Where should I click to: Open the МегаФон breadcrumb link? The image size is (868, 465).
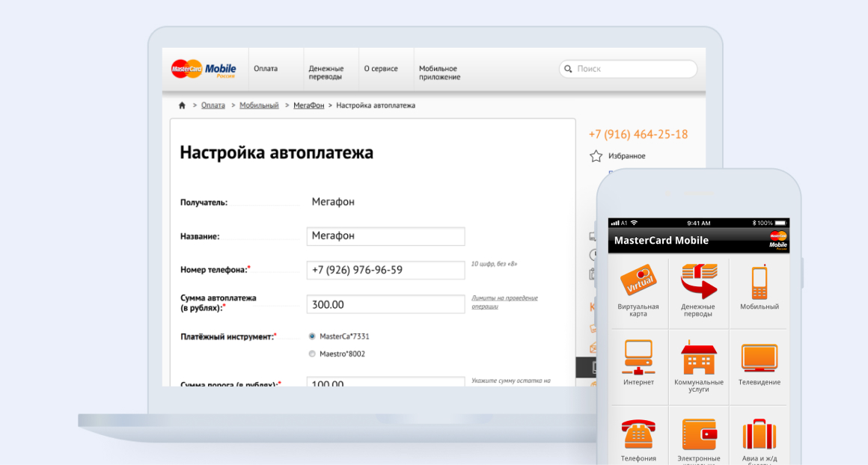[308, 105]
